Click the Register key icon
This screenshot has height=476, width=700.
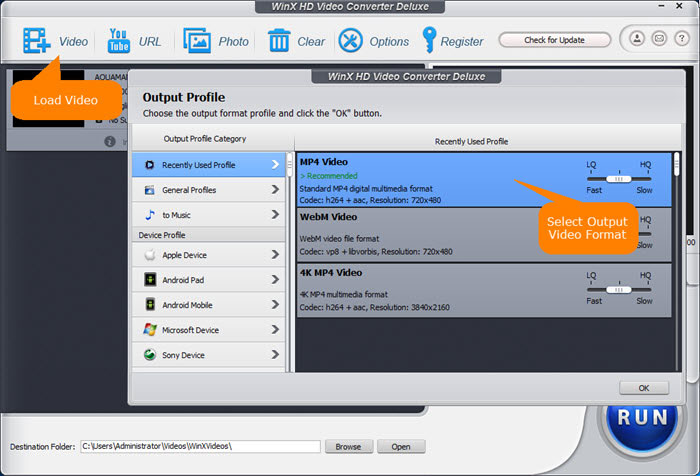click(429, 40)
